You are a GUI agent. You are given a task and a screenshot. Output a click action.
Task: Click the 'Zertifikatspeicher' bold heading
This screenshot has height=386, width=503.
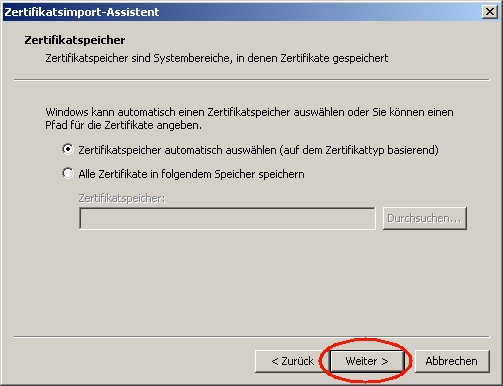click(75, 40)
